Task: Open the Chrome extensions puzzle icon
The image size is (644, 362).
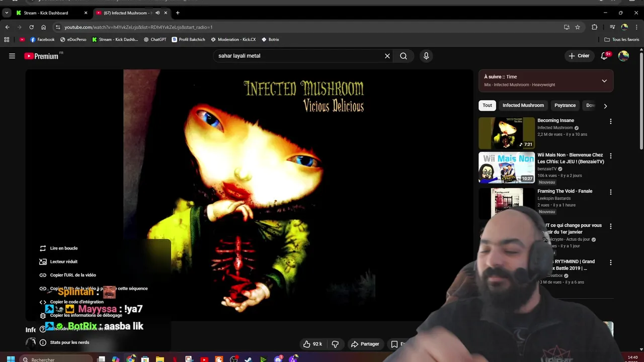Action: click(x=595, y=27)
